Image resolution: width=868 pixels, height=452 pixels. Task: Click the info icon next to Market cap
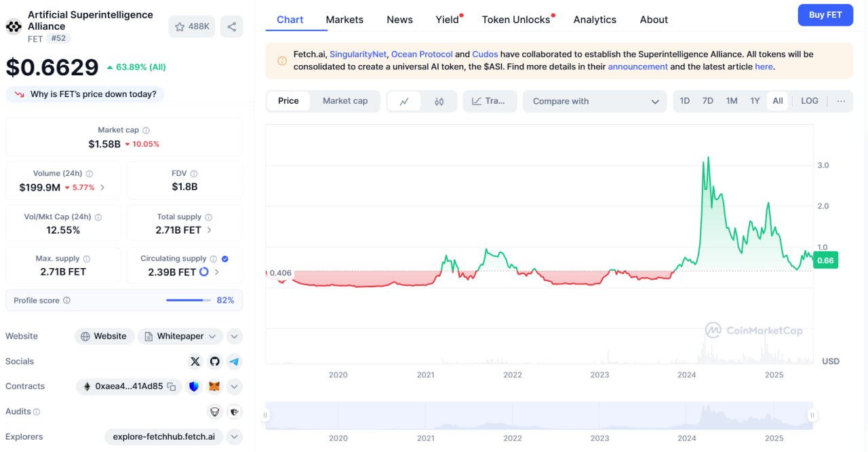(146, 130)
